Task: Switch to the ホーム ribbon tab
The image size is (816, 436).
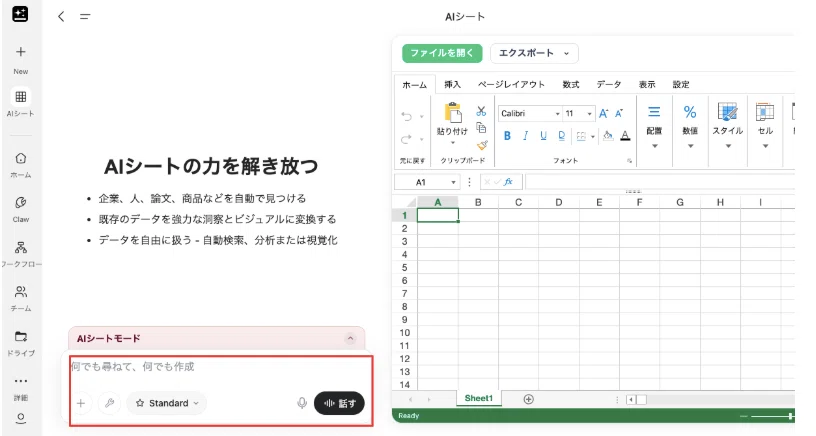Action: pos(414,85)
